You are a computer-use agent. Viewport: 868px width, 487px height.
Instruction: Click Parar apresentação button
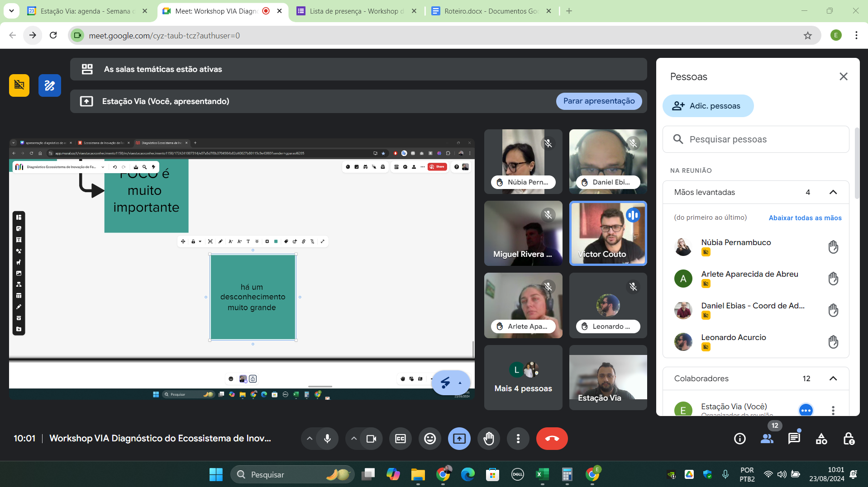coord(599,101)
